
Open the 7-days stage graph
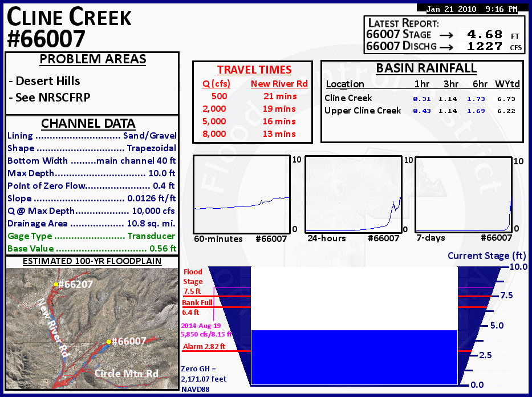point(463,193)
